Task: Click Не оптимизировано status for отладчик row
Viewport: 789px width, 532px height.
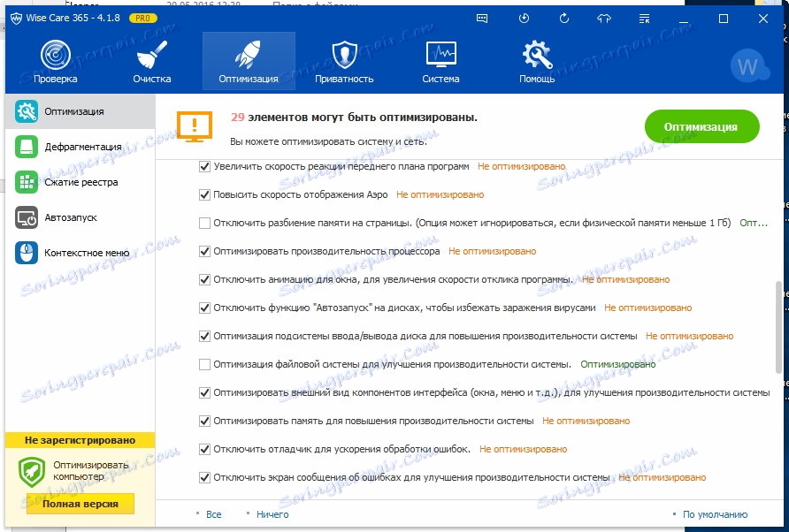Action: pos(524,449)
